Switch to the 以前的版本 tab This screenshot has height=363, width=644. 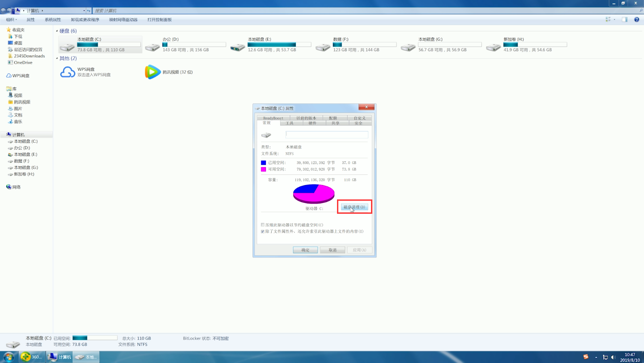tap(306, 118)
